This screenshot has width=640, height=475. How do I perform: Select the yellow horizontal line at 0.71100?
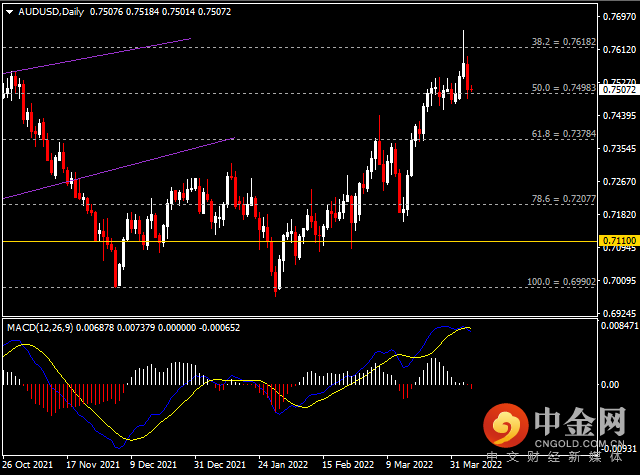click(300, 242)
